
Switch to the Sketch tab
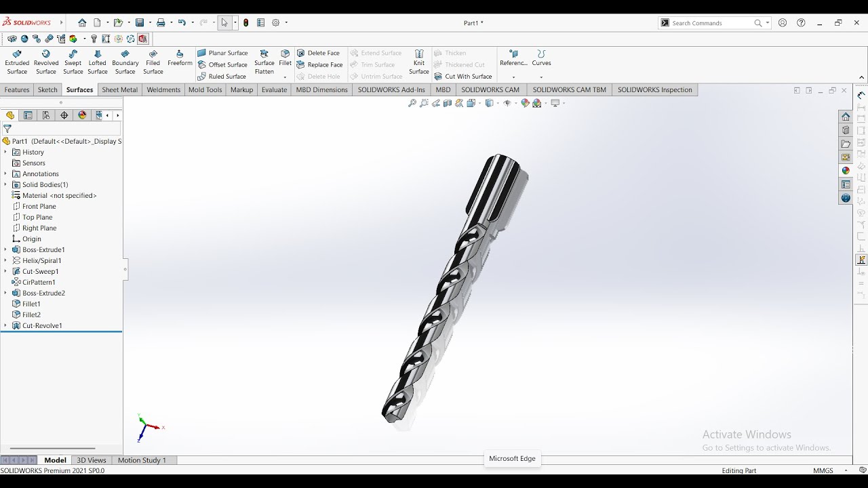(47, 89)
